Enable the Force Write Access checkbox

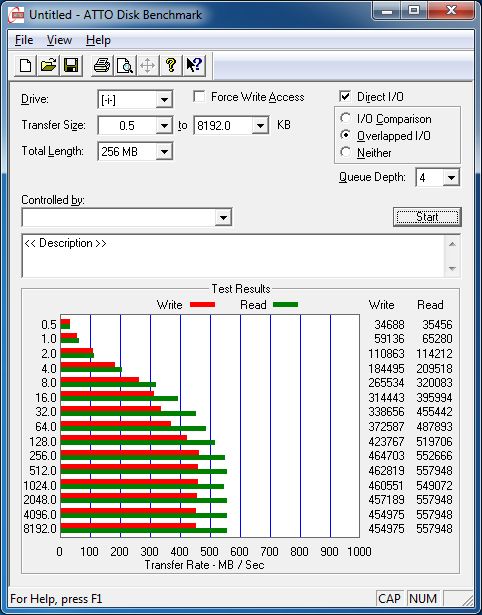(x=199, y=96)
